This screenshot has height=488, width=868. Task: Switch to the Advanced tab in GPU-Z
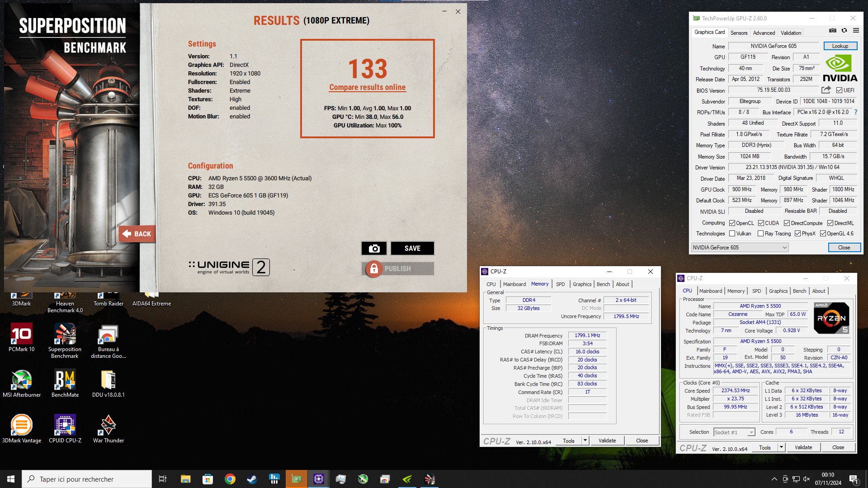point(764,33)
